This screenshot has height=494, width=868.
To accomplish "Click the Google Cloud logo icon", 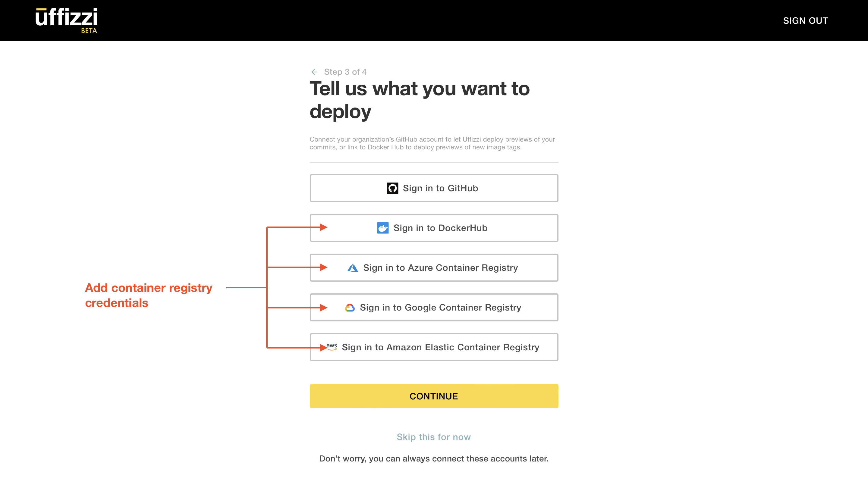I will click(x=350, y=308).
